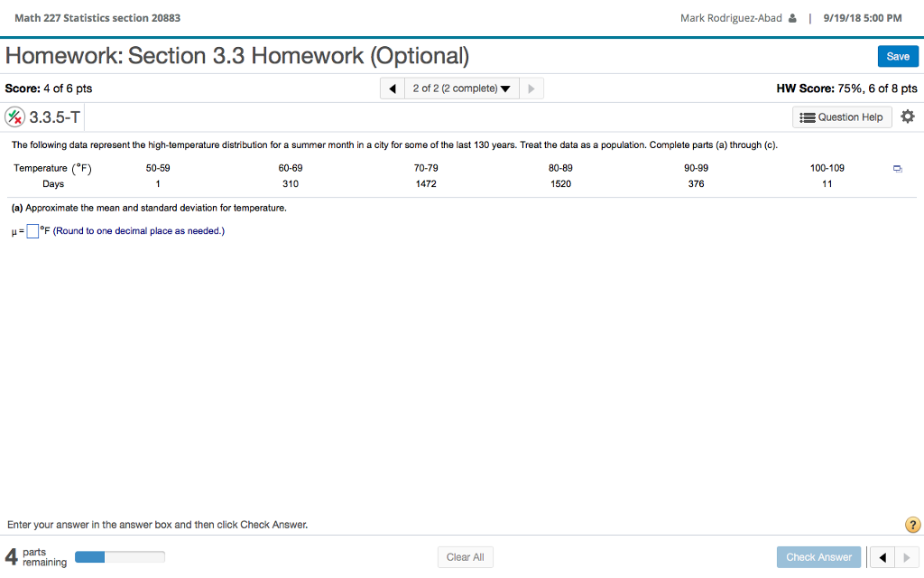This screenshot has width=924, height=578.
Task: Click Math 227 Statistics section 20883 header
Action: pyautogui.click(x=98, y=17)
